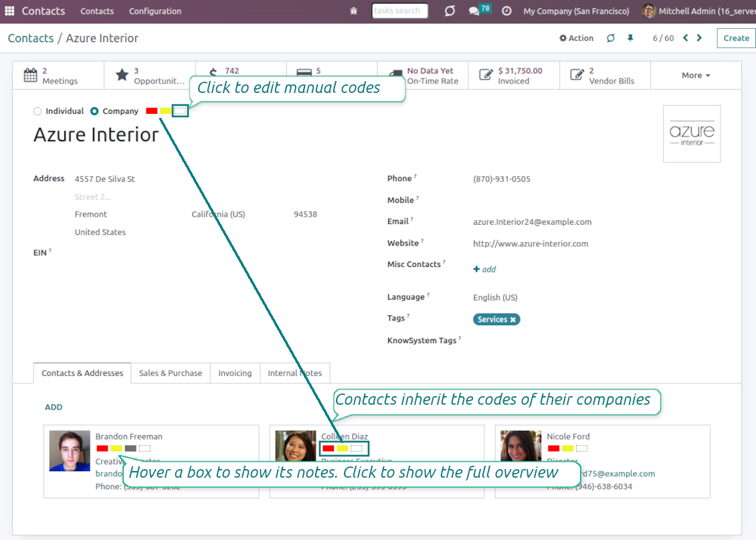
Task: Click the Street 2 field
Action: (92, 197)
